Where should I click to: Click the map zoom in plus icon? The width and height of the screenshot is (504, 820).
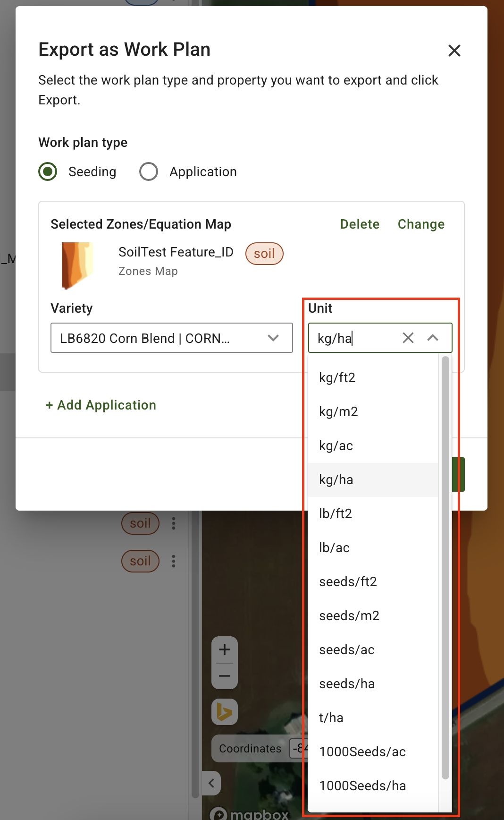225,649
